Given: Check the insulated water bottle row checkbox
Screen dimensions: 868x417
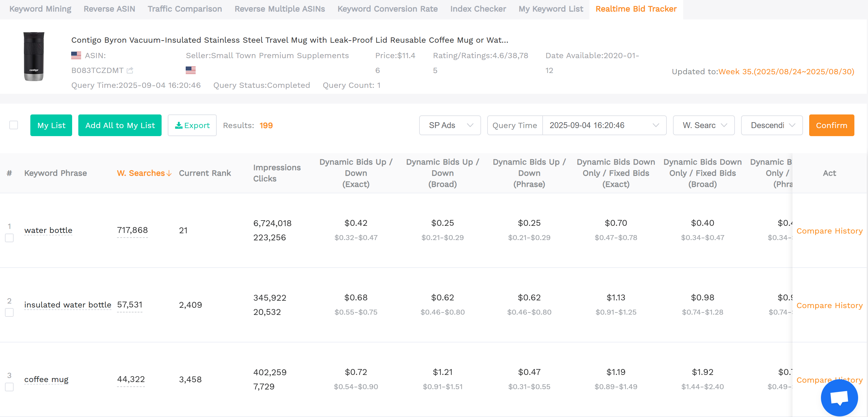Looking at the screenshot, I should coord(9,312).
